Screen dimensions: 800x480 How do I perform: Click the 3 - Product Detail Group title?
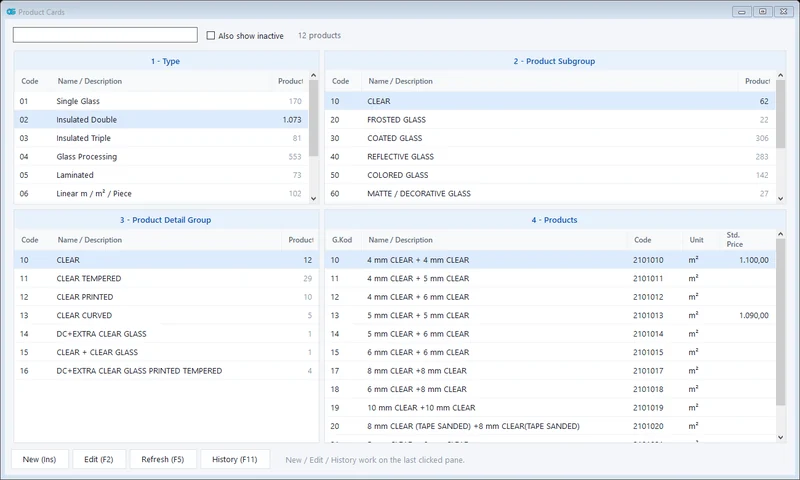(165, 220)
